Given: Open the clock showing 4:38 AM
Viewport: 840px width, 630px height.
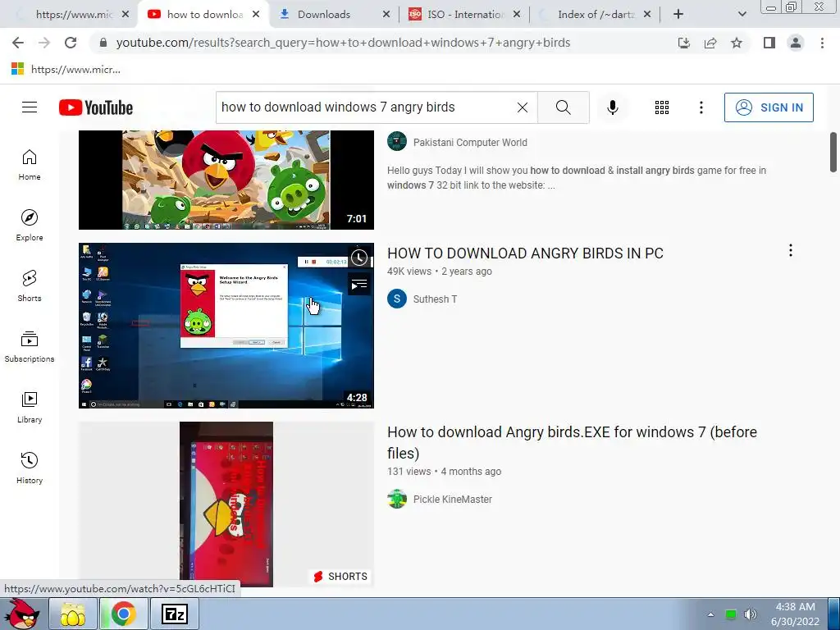Looking at the screenshot, I should click(796, 614).
